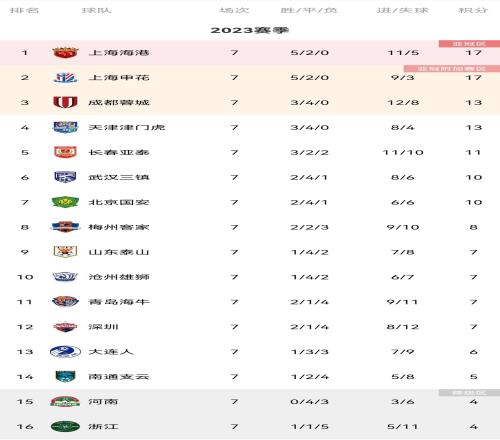Click the 大连人 blue logo

point(65,352)
